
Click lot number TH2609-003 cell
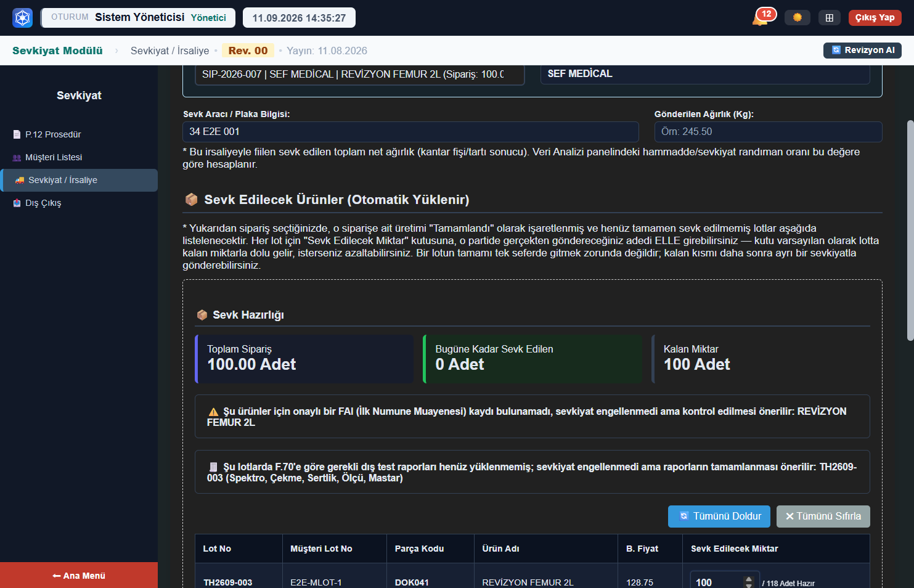[x=227, y=582]
